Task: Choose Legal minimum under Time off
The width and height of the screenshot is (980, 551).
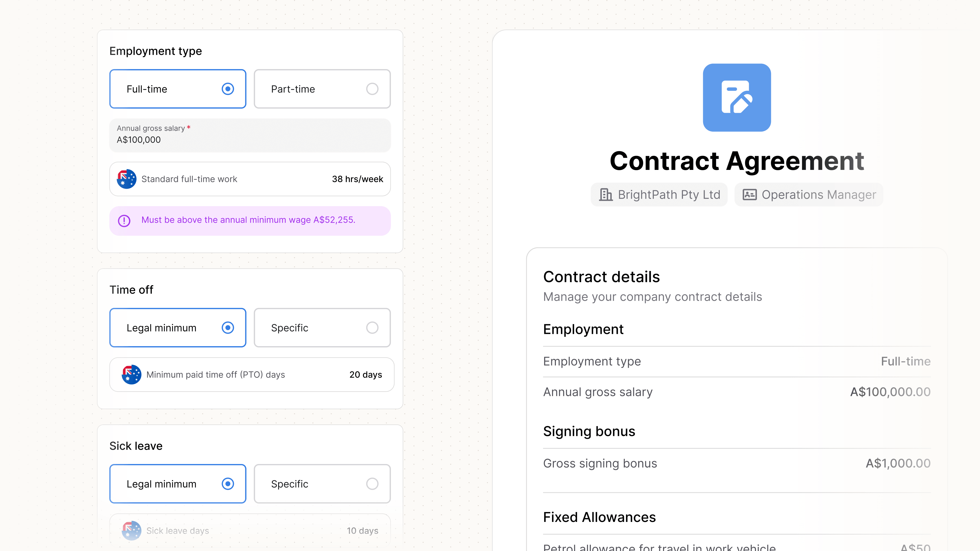Action: 178,328
